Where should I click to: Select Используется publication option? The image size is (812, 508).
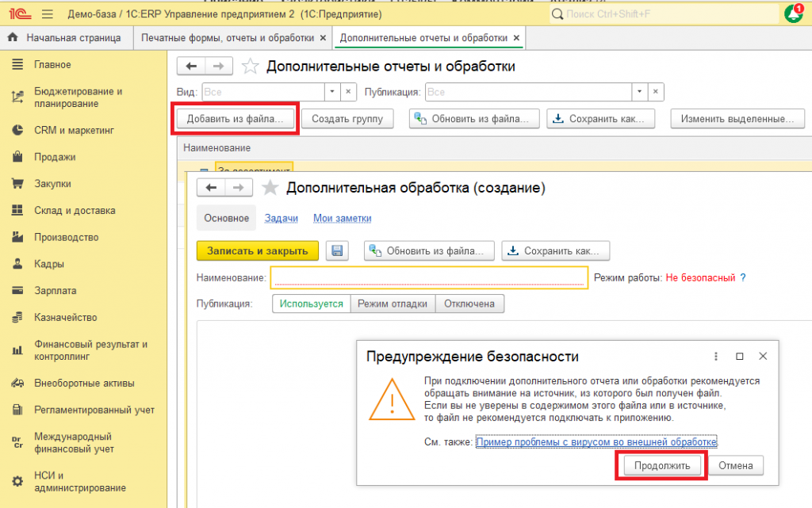pyautogui.click(x=311, y=304)
